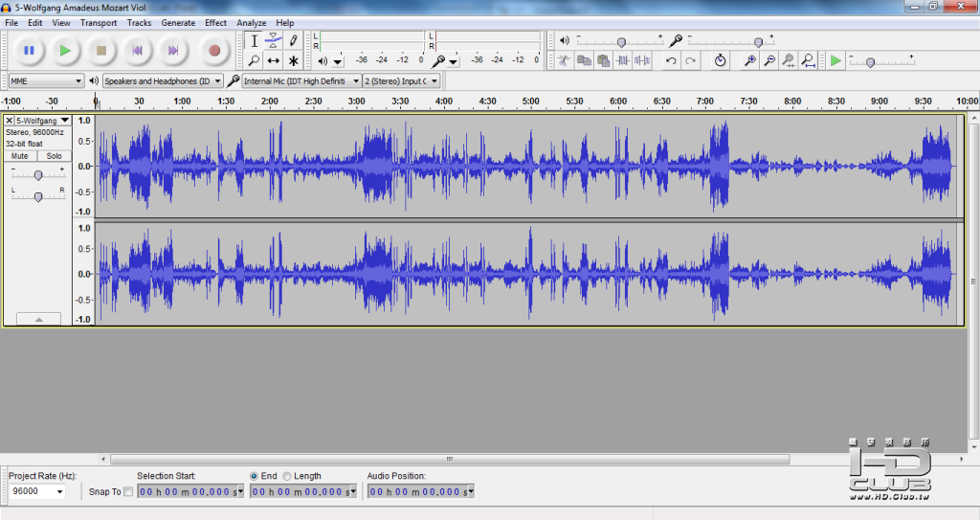Open the MME audio host dropdown

coord(46,80)
